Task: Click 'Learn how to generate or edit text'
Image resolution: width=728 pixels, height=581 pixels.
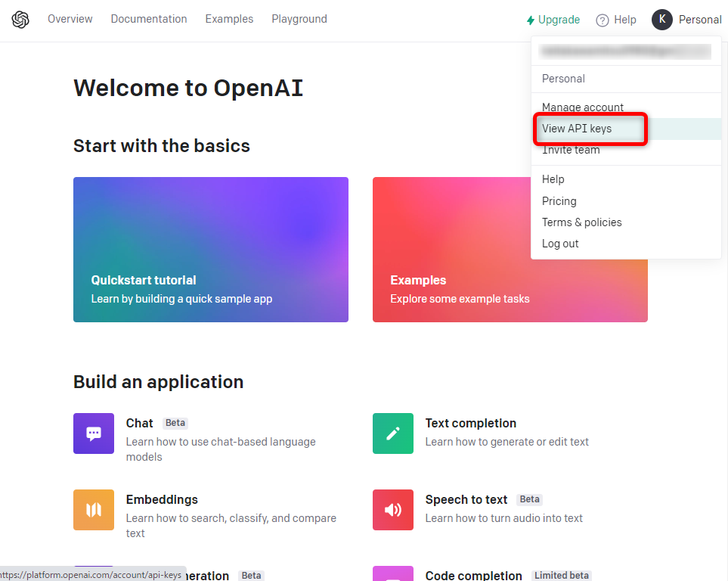Action: click(507, 442)
